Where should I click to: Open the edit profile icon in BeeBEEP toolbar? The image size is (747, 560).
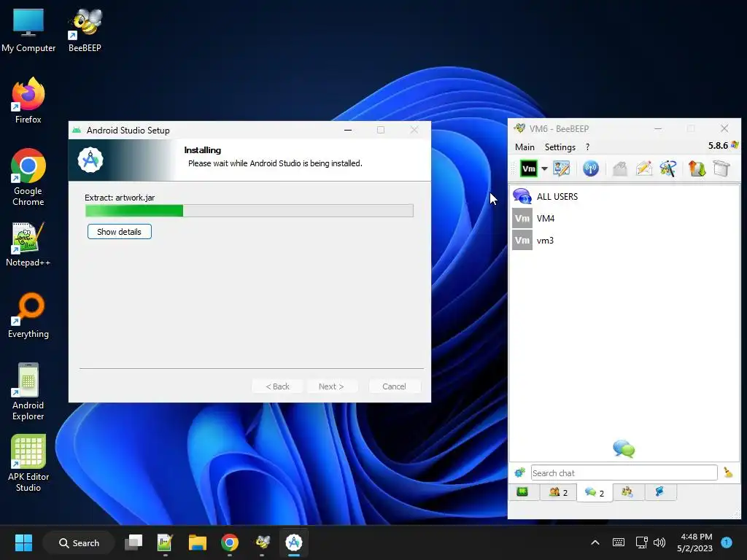coord(561,168)
